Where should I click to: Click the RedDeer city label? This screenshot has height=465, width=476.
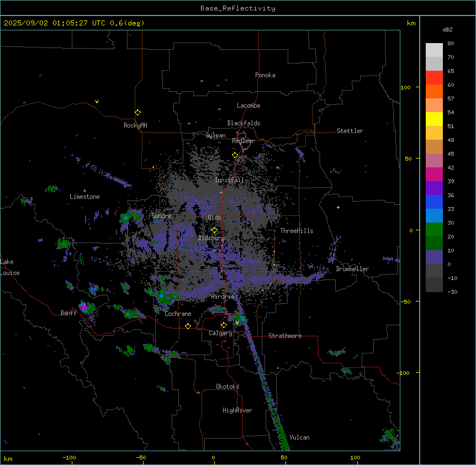pos(243,141)
